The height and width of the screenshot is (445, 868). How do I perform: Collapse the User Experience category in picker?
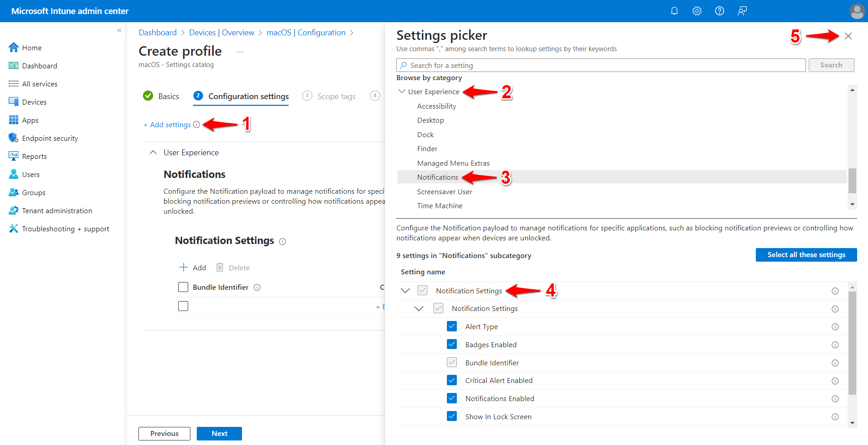402,91
